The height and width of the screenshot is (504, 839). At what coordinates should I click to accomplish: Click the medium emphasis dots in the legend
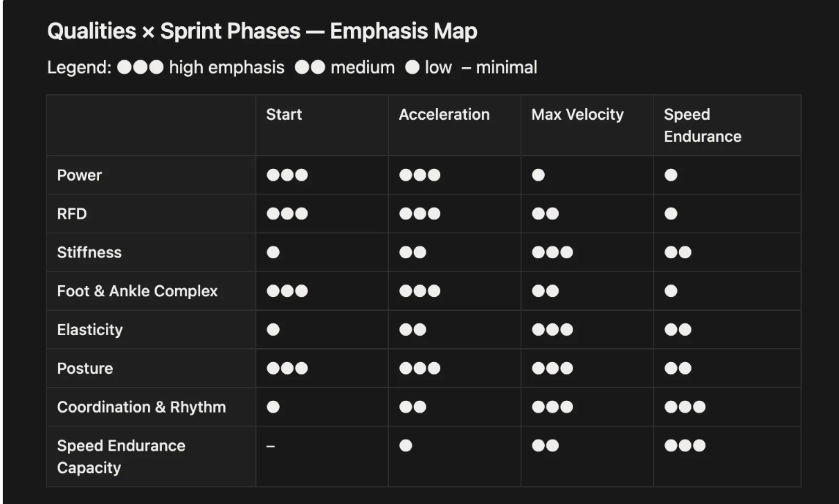point(309,68)
